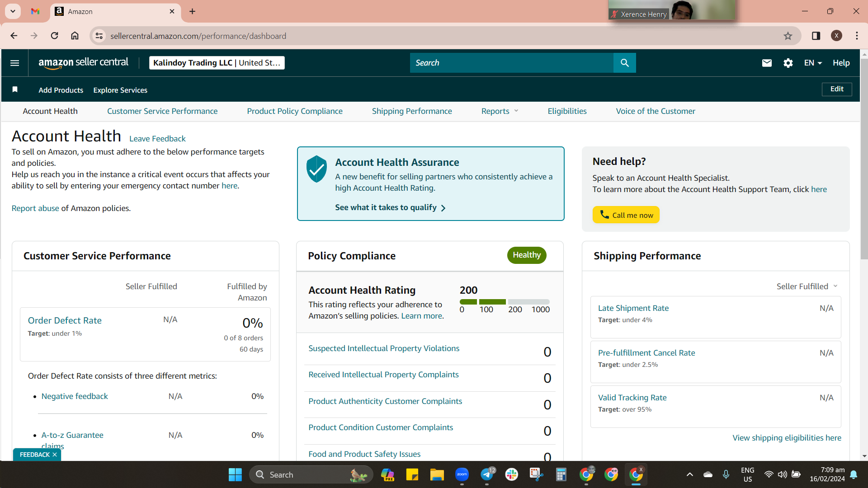Viewport: 868px width, 488px height.
Task: Click the Amazon Seller Central logo
Action: pyautogui.click(x=84, y=63)
